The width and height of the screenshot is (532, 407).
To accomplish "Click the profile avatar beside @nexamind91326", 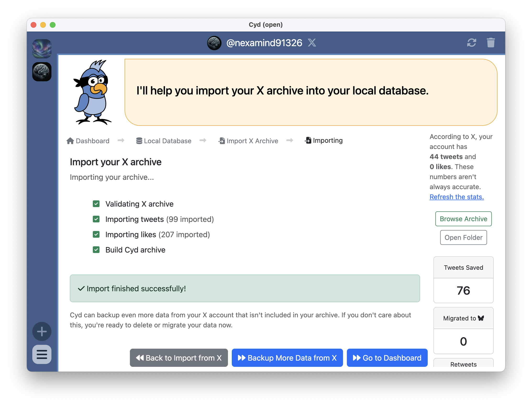I will tap(214, 43).
